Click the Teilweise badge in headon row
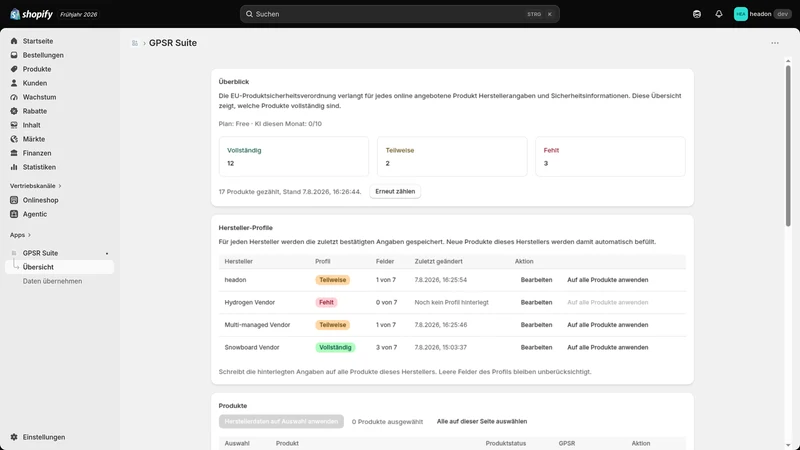 pos(333,280)
